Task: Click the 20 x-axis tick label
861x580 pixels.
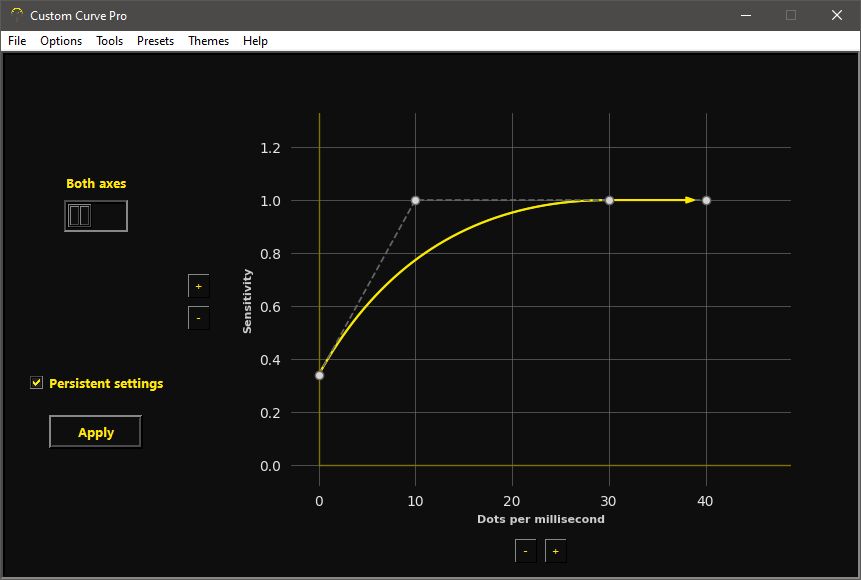Action: (x=512, y=501)
